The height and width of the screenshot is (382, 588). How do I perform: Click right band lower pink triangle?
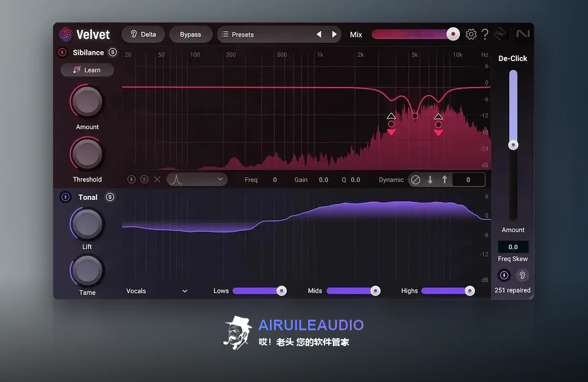[439, 132]
